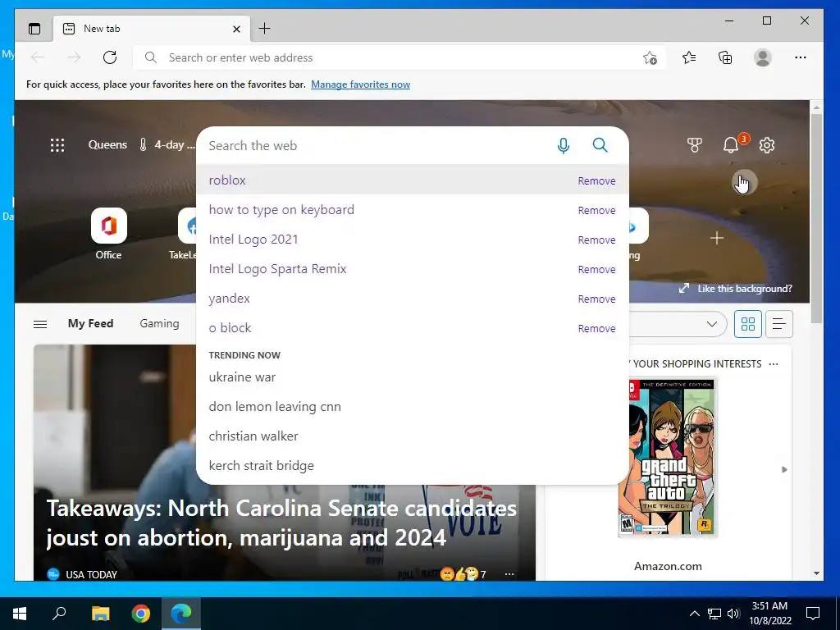The height and width of the screenshot is (630, 840).
Task: Open the news article more options ellipsis
Action: click(509, 574)
